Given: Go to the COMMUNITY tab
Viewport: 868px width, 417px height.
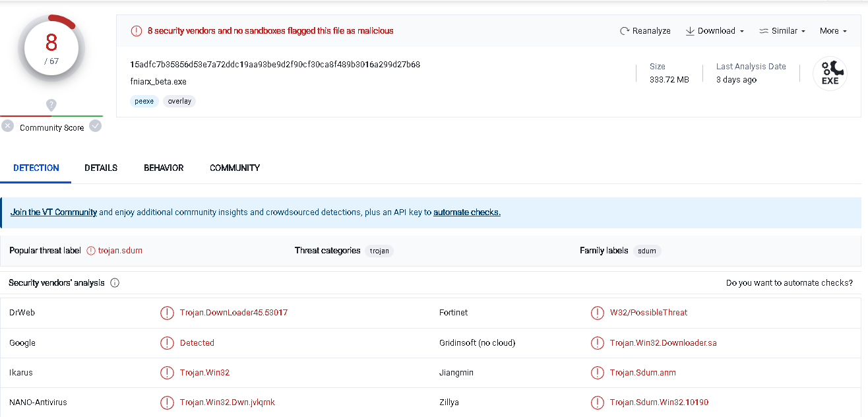Looking at the screenshot, I should pos(235,168).
